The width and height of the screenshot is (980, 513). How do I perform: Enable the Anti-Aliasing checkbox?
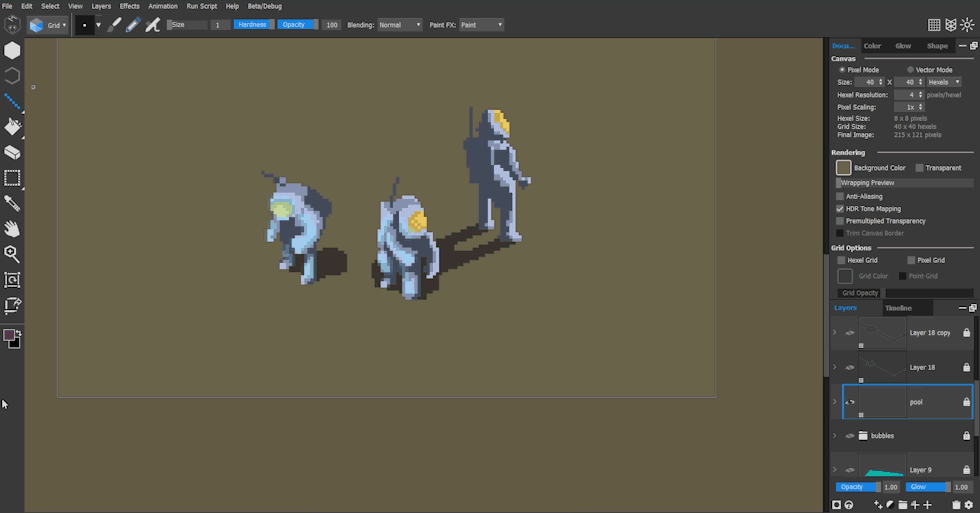pos(840,196)
